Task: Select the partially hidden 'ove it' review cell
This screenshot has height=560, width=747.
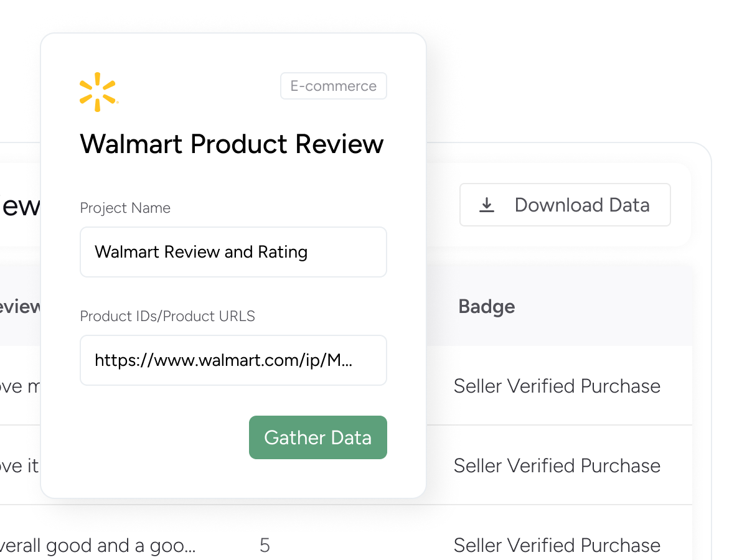Action: (20, 465)
